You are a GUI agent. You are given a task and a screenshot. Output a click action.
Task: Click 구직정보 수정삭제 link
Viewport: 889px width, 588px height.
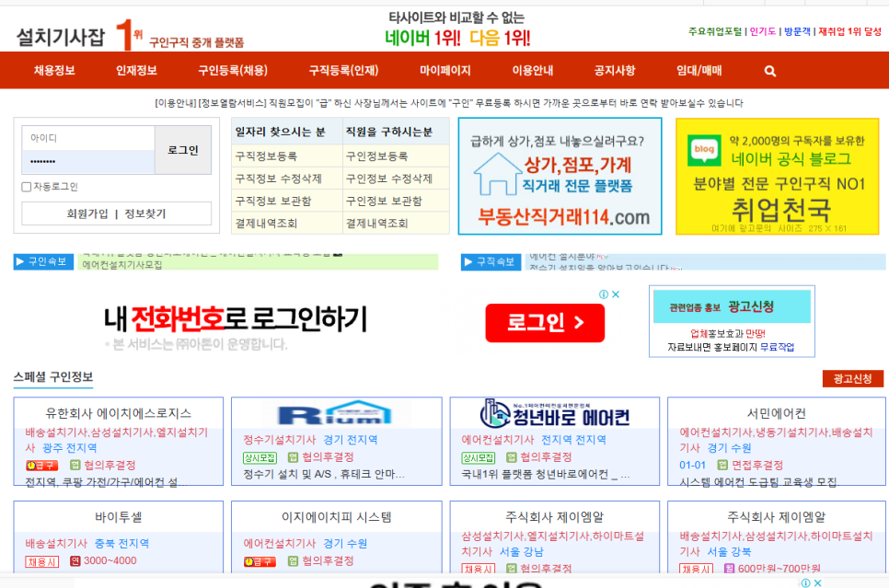(x=278, y=179)
